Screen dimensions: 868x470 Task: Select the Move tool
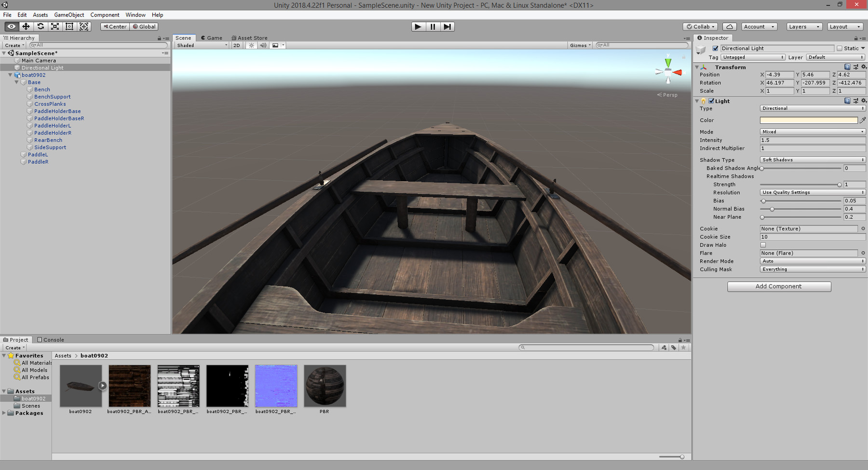coord(26,27)
